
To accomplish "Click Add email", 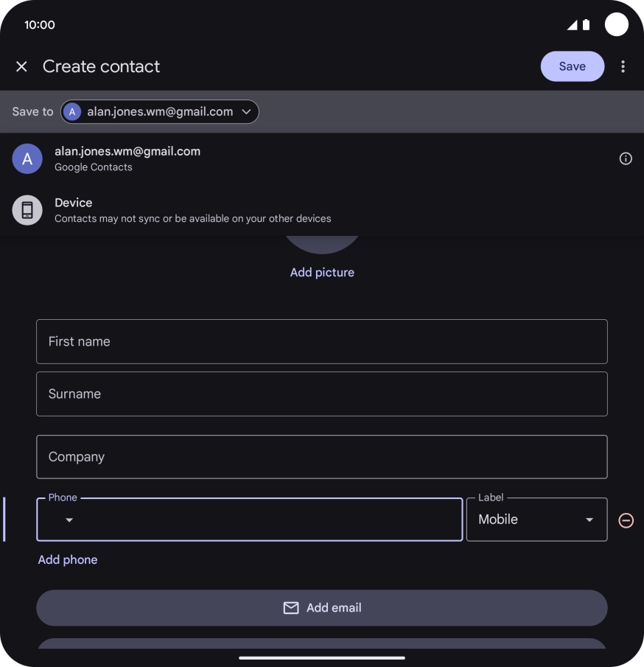I will (x=322, y=607).
